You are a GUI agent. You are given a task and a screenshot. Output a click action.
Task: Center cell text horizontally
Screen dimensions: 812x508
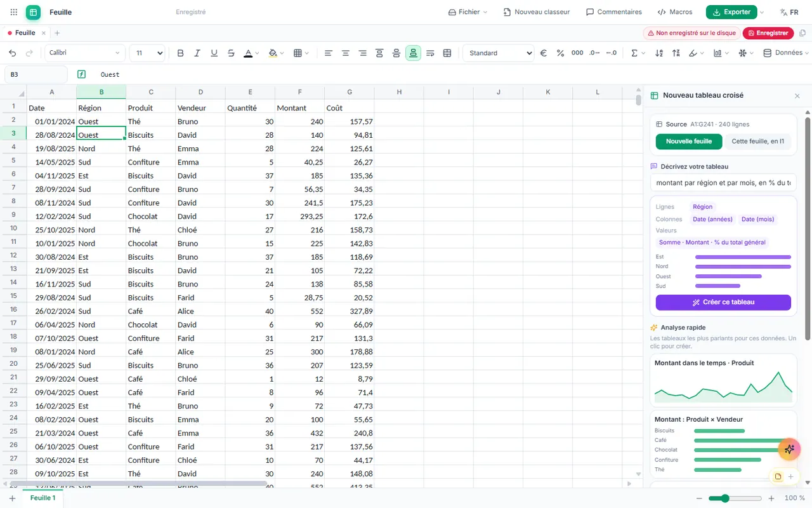[x=346, y=53]
